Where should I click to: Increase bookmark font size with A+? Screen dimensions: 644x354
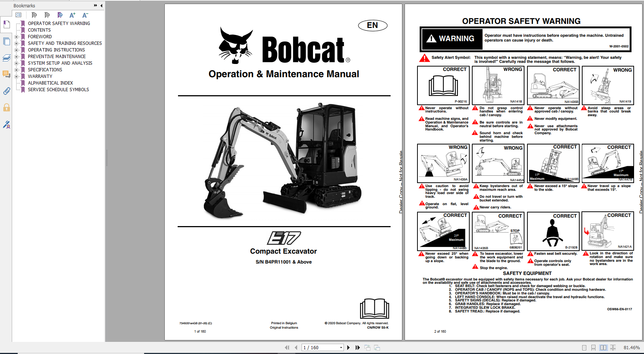pos(72,15)
